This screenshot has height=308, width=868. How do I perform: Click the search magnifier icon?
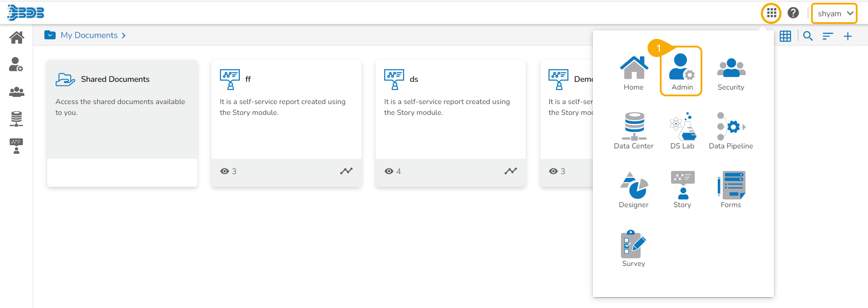coord(808,36)
